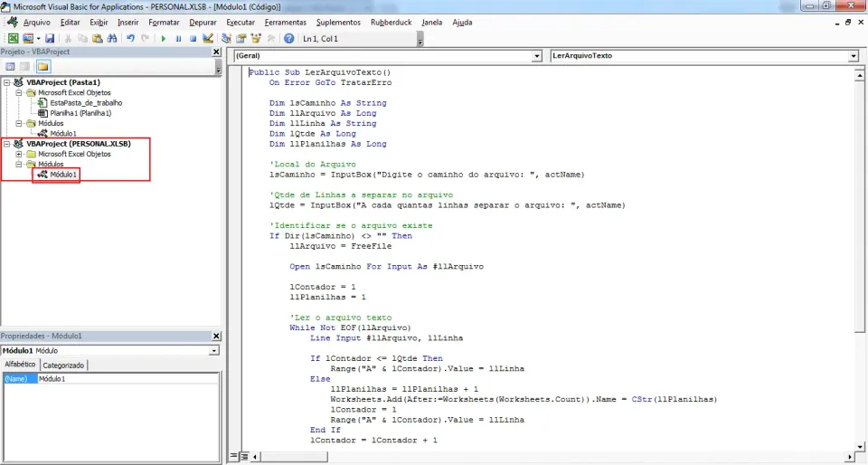Close the Propriedades - Módulo1 pane

(216, 336)
